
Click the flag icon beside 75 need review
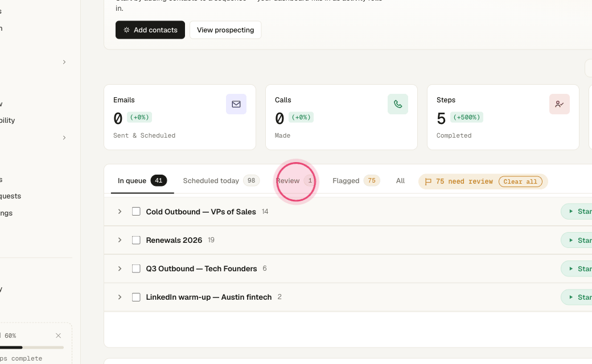(x=428, y=182)
